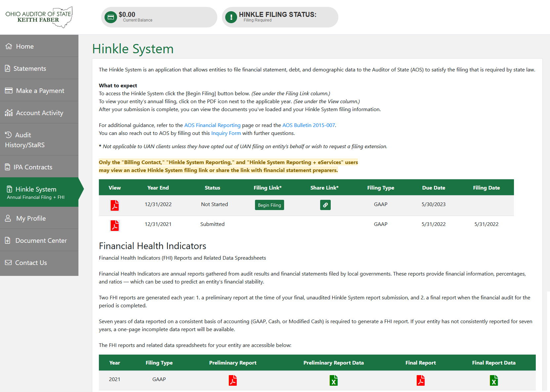Go to Home in the sidebar

[x=25, y=46]
